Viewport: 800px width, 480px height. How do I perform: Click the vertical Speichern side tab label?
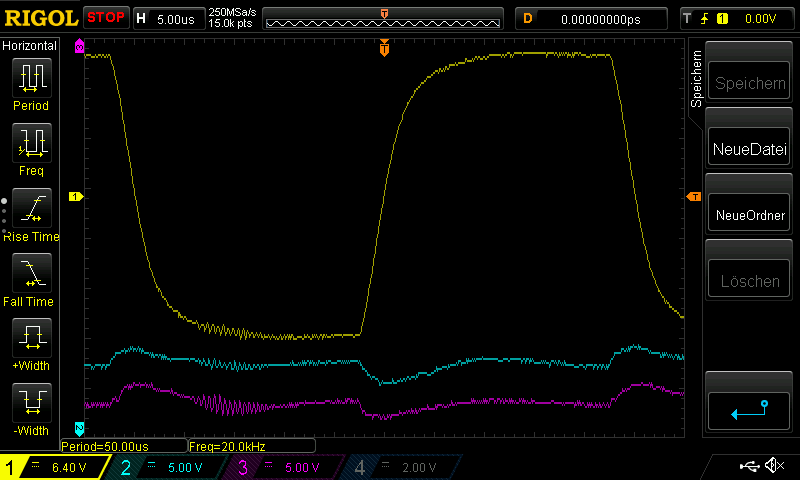point(696,79)
